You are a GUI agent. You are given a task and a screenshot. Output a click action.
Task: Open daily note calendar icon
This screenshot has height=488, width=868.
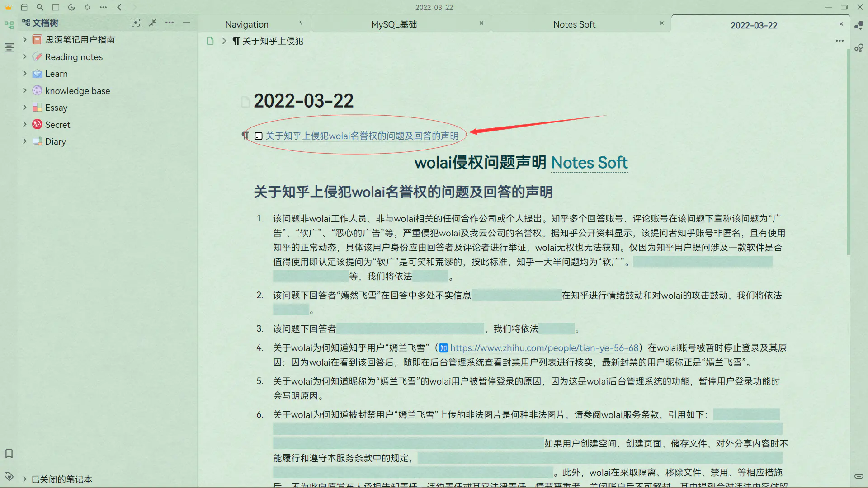tap(24, 7)
